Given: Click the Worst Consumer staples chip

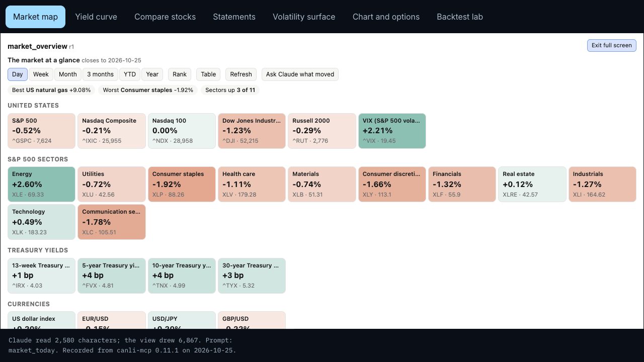Looking at the screenshot, I should click(148, 90).
